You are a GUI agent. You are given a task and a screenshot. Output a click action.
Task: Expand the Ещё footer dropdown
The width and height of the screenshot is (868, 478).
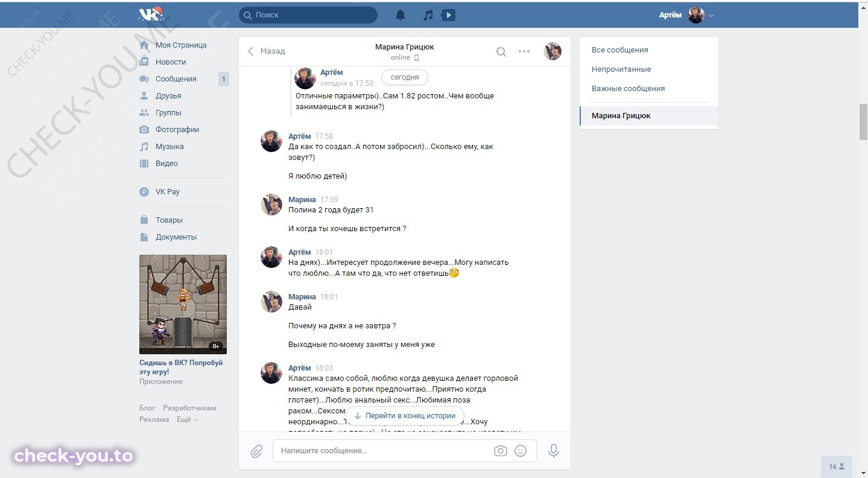point(188,419)
